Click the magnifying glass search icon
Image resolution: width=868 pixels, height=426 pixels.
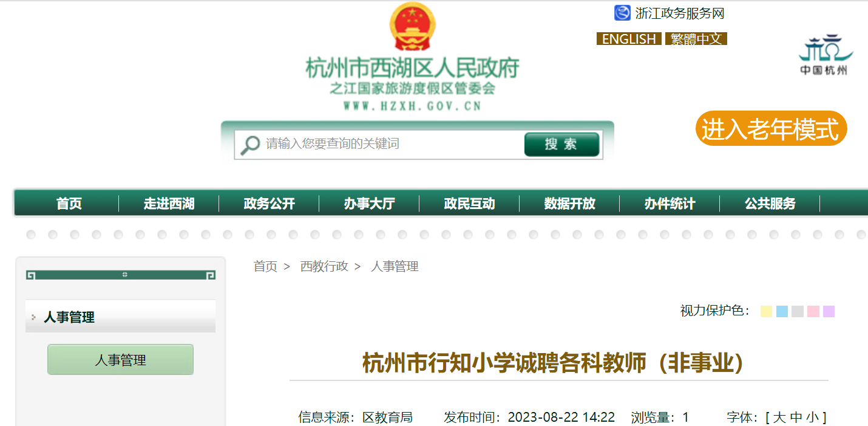(x=249, y=145)
